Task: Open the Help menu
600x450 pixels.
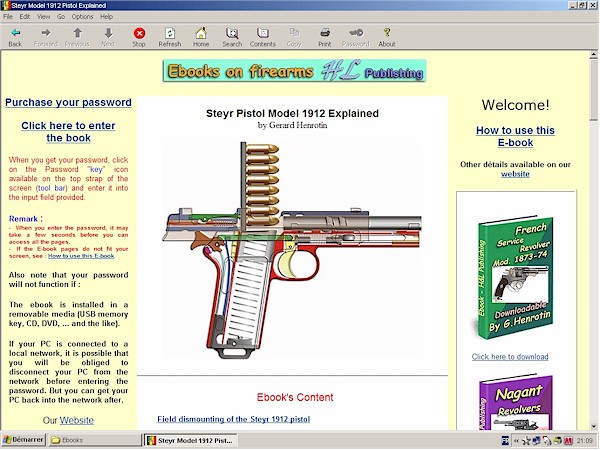Action: pyautogui.click(x=106, y=17)
